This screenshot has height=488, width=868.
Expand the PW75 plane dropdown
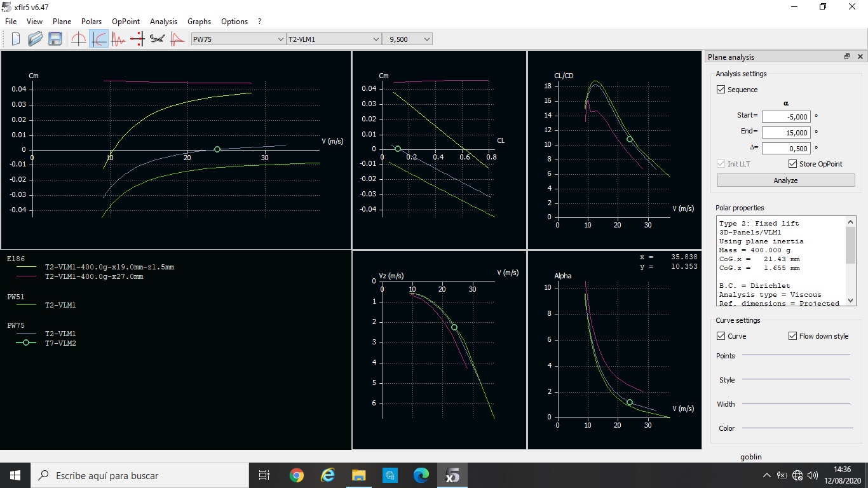point(238,39)
